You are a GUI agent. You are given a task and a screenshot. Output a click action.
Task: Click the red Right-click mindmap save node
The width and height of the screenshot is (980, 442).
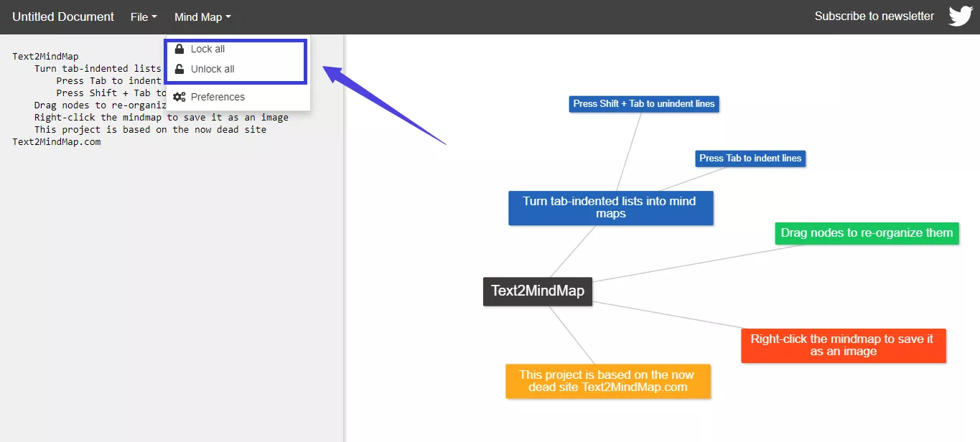point(843,345)
